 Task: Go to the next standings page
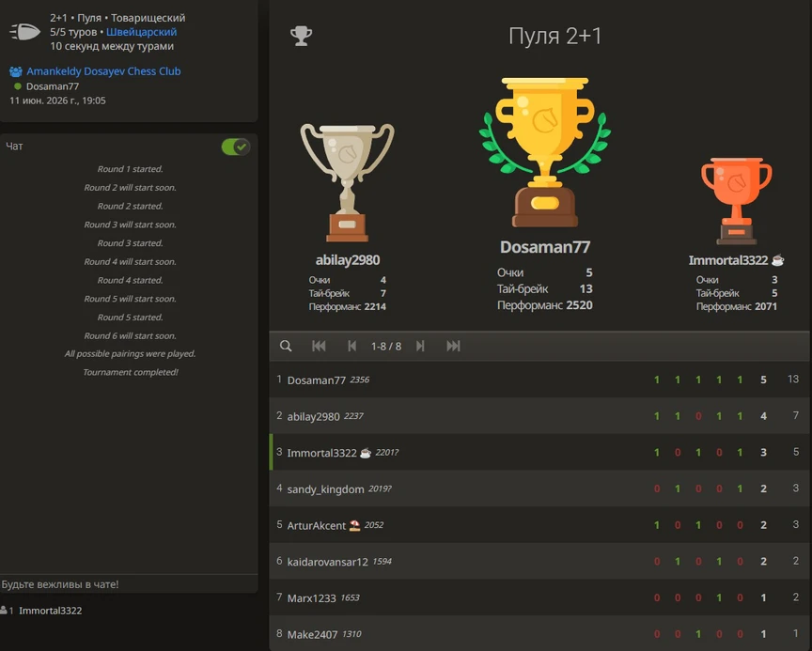(x=420, y=346)
